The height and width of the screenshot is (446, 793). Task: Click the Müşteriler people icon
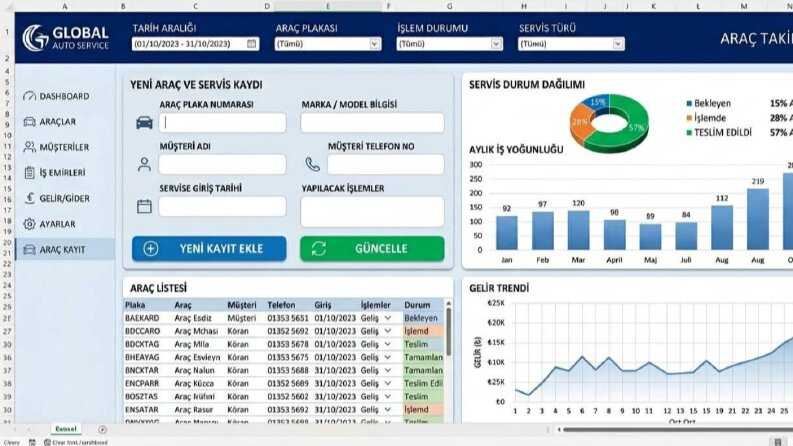[x=29, y=147]
